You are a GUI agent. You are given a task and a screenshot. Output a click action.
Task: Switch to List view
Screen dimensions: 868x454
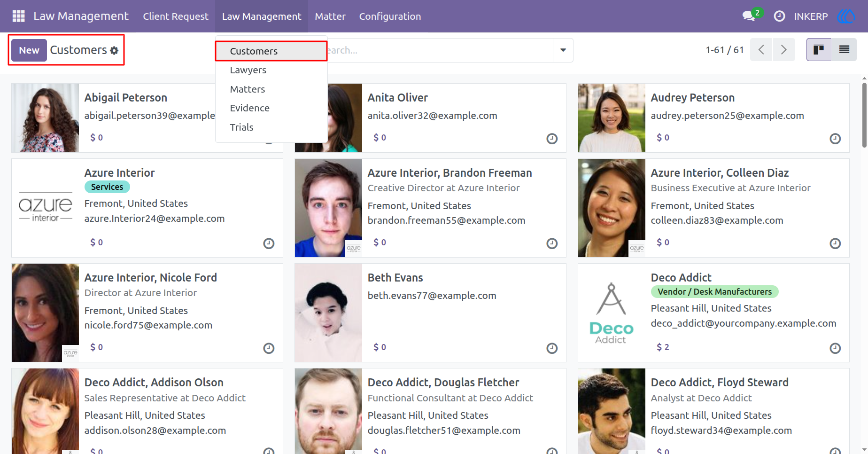(x=844, y=49)
